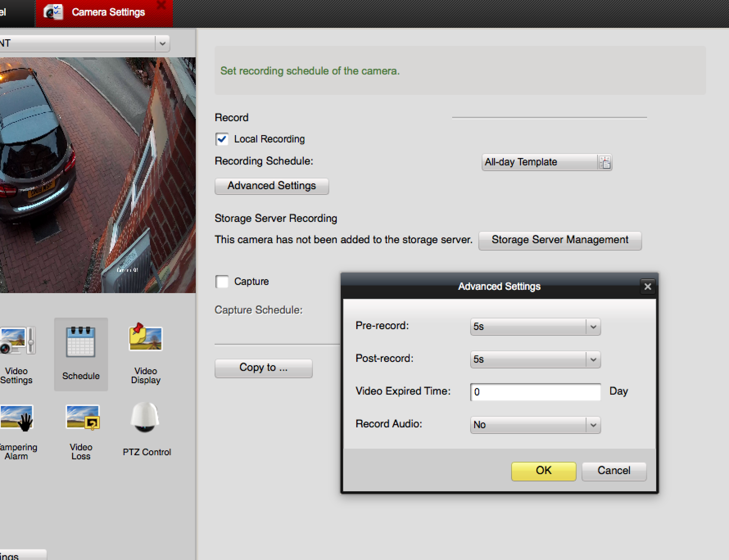Click OK in Advanced Settings dialog
The image size is (729, 560).
[x=543, y=471]
